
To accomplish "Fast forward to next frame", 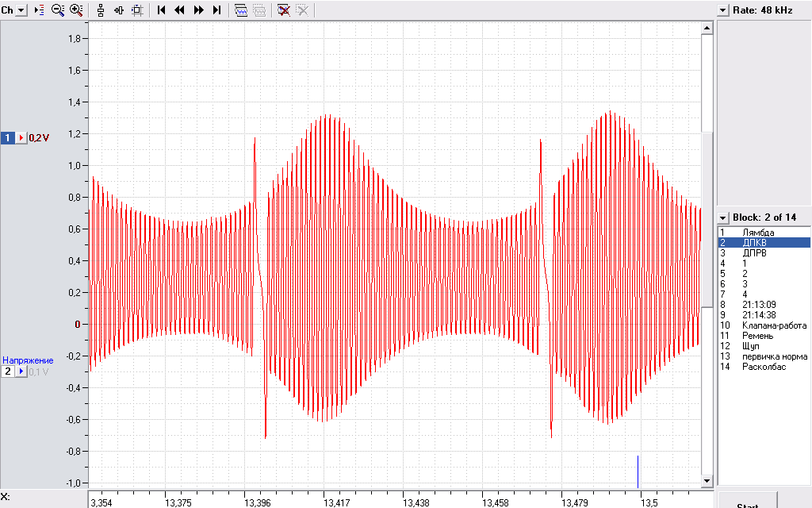I will [x=198, y=10].
